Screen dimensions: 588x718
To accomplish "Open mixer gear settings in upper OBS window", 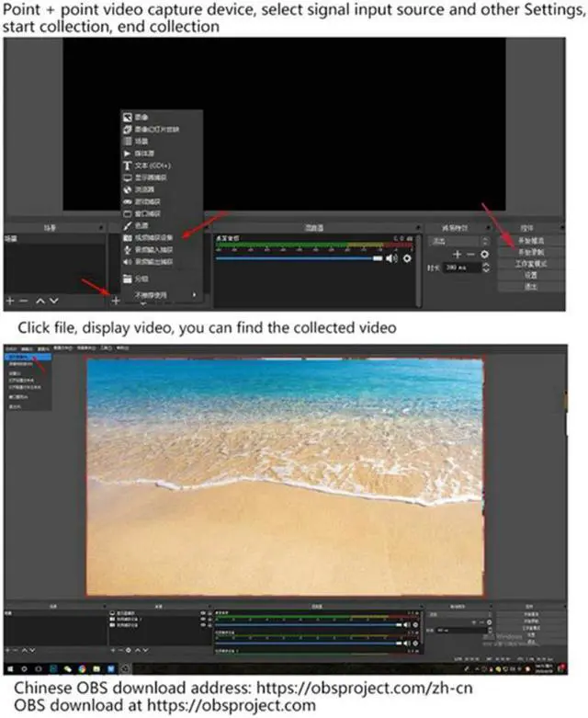I will pos(405,259).
